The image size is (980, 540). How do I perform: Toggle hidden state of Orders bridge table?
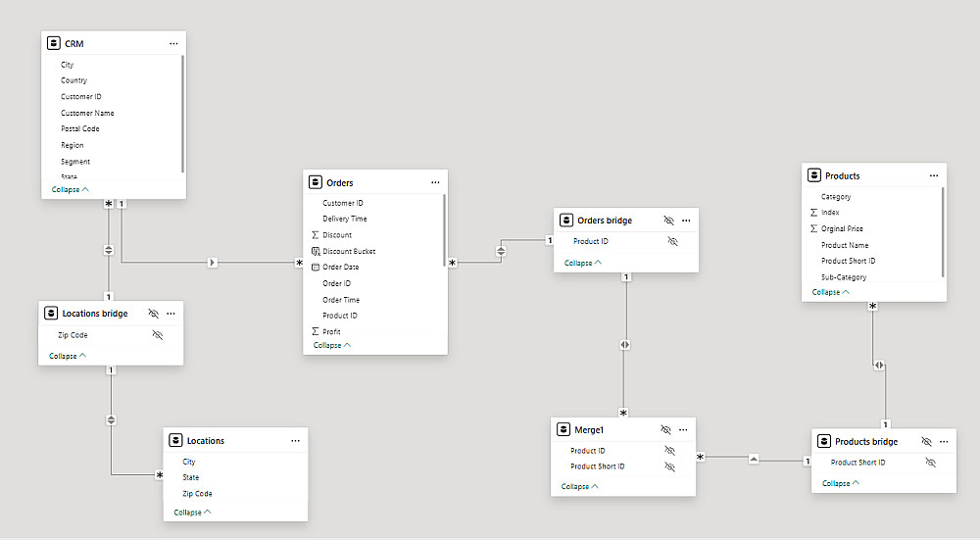coord(668,220)
